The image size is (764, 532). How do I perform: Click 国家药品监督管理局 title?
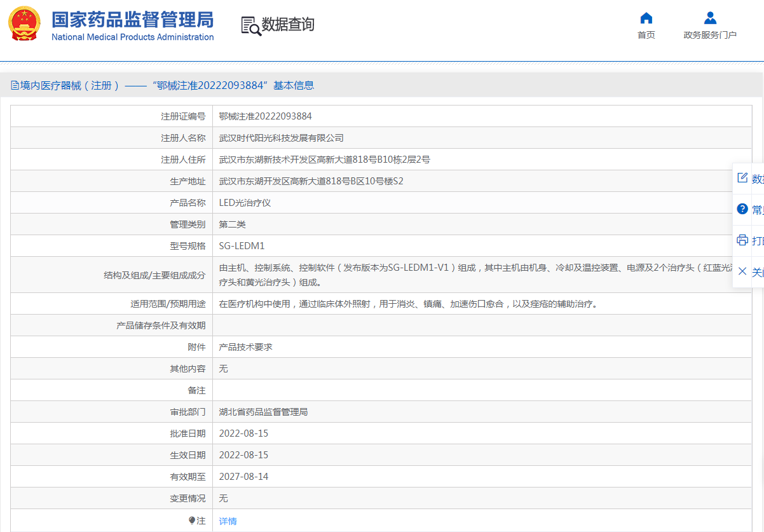pyautogui.click(x=132, y=19)
